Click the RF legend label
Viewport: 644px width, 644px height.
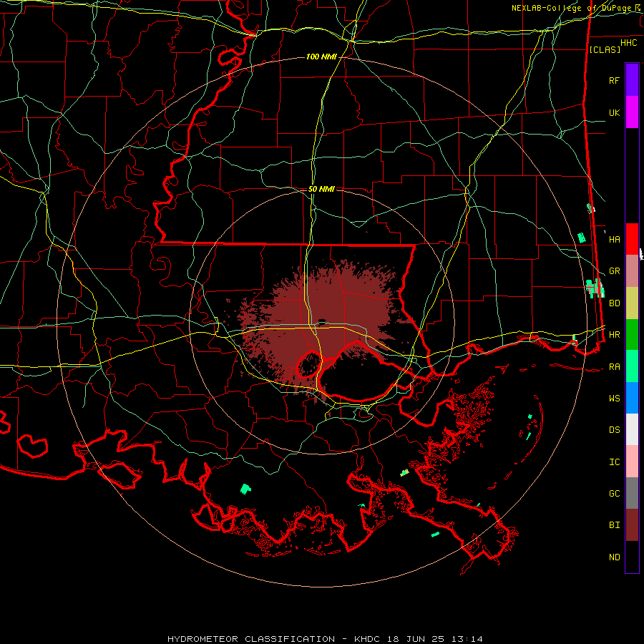[614, 80]
